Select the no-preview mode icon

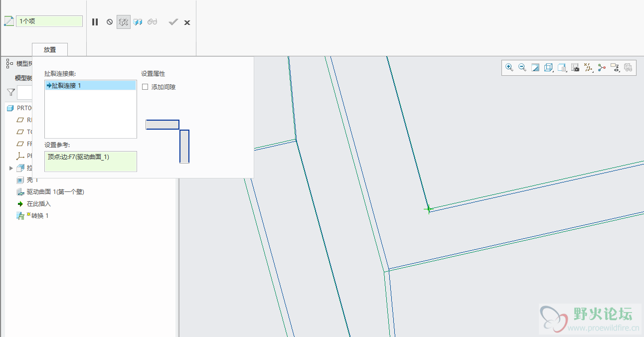[x=110, y=22]
